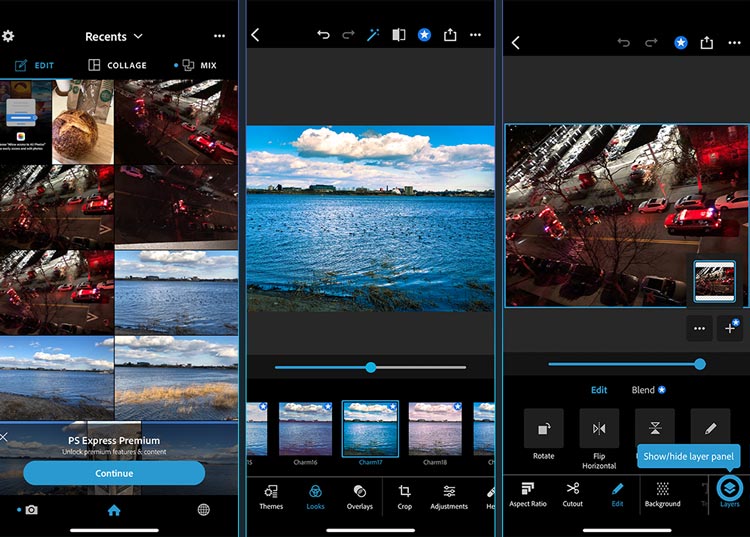750x537 pixels.
Task: Undo last edit in lake editor
Action: click(x=323, y=34)
